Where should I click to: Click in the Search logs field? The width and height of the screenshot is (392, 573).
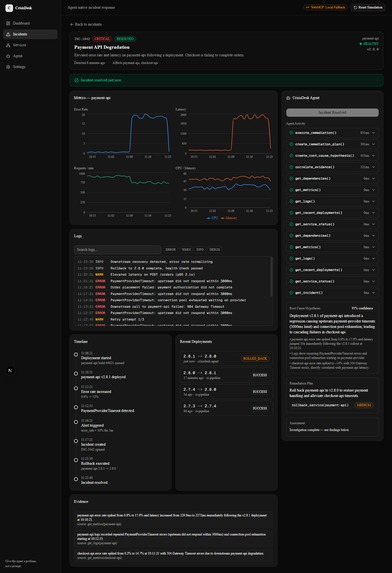click(117, 250)
